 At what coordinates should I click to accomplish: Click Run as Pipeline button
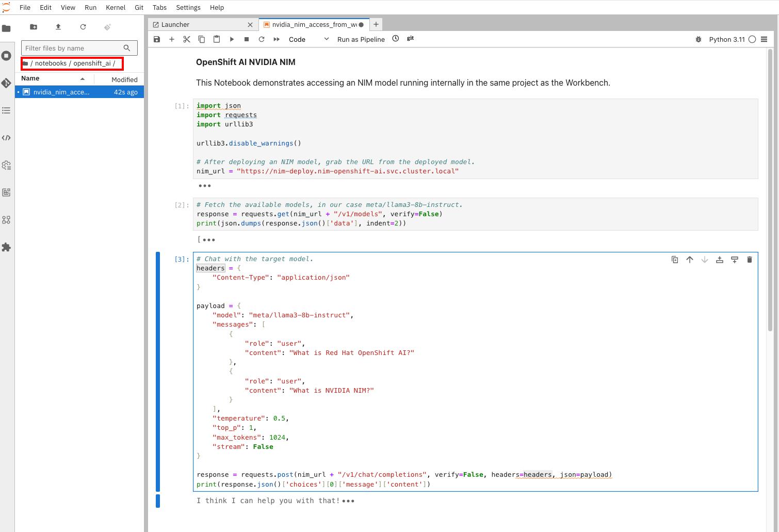point(361,39)
